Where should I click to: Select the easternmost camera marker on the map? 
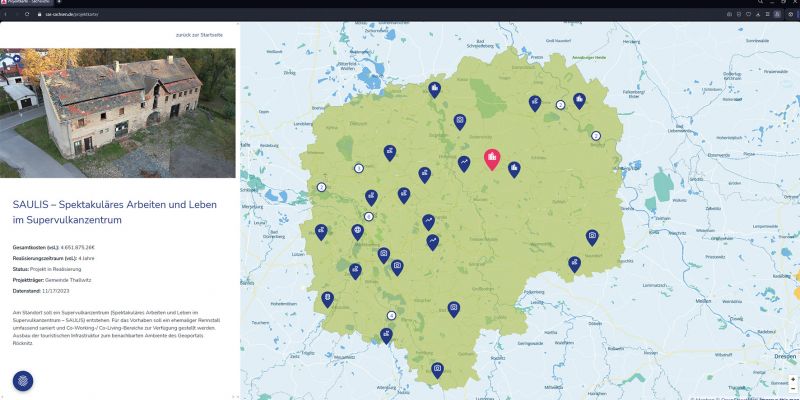[592, 236]
